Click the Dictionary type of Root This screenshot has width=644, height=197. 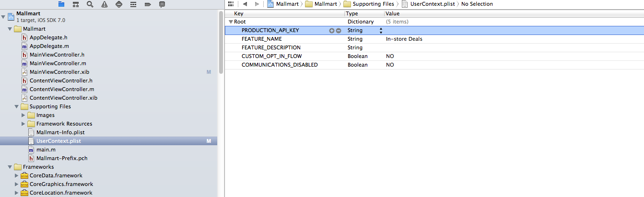coord(360,22)
